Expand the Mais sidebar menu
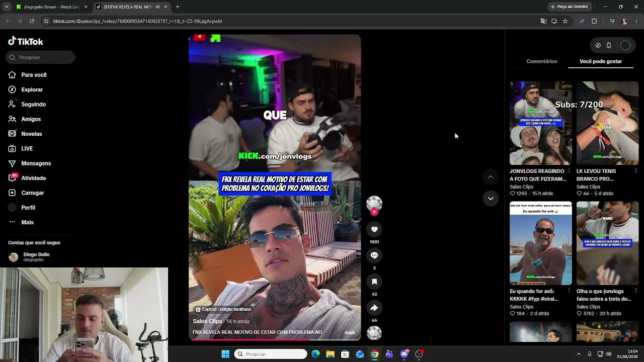The image size is (644, 362). [21, 222]
